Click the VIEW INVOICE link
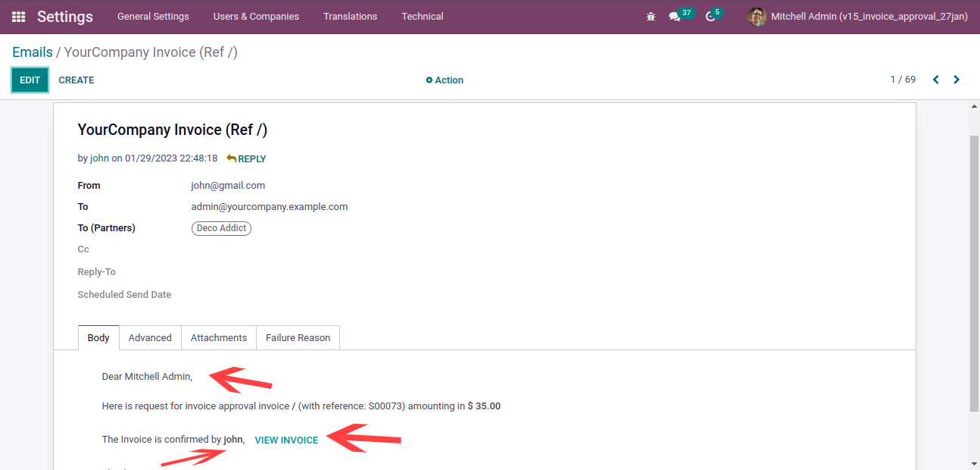The image size is (980, 470). point(286,440)
